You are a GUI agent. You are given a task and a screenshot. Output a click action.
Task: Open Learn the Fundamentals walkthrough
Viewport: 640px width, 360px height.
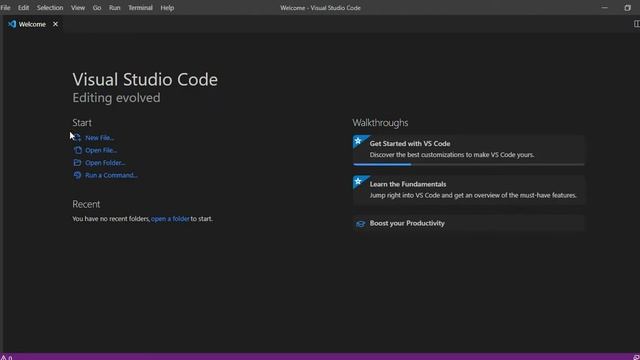[469, 190]
